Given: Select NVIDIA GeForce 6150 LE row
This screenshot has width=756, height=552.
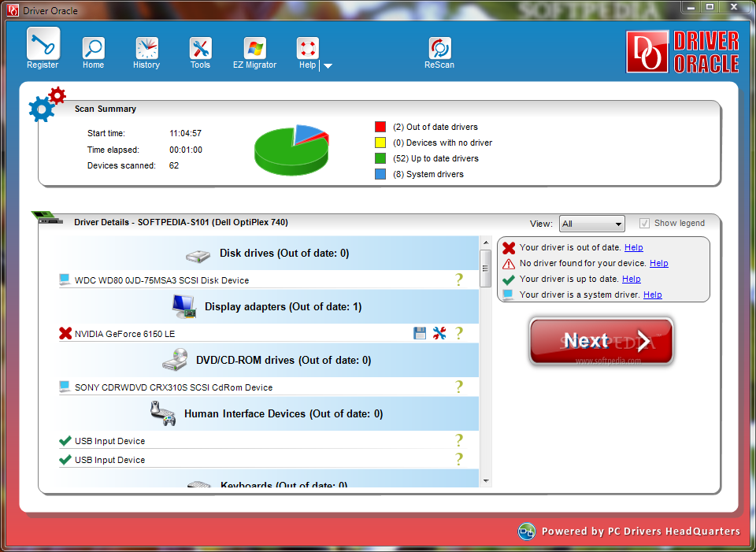Looking at the screenshot, I should click(263, 334).
